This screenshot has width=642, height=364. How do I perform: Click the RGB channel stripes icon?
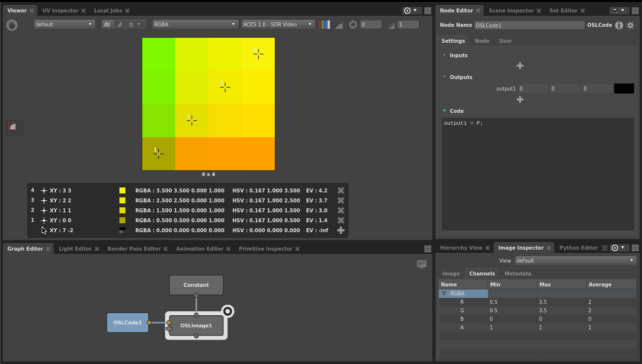coord(324,24)
